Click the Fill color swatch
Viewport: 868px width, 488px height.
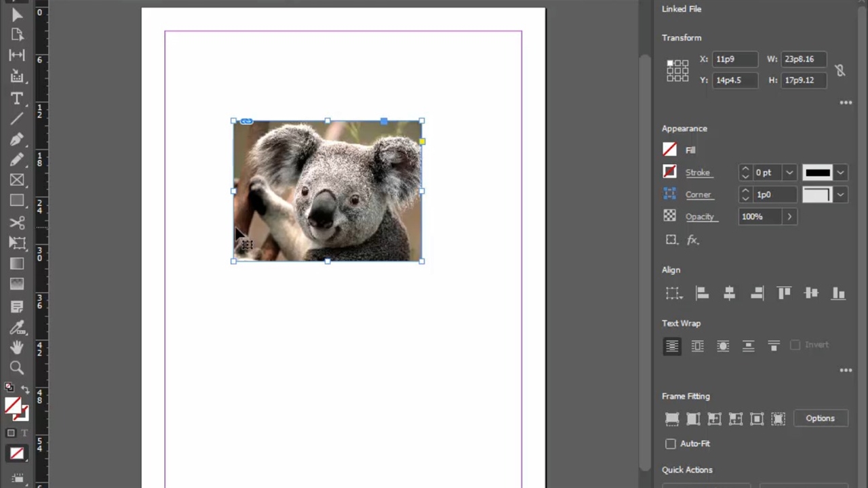pyautogui.click(x=669, y=150)
